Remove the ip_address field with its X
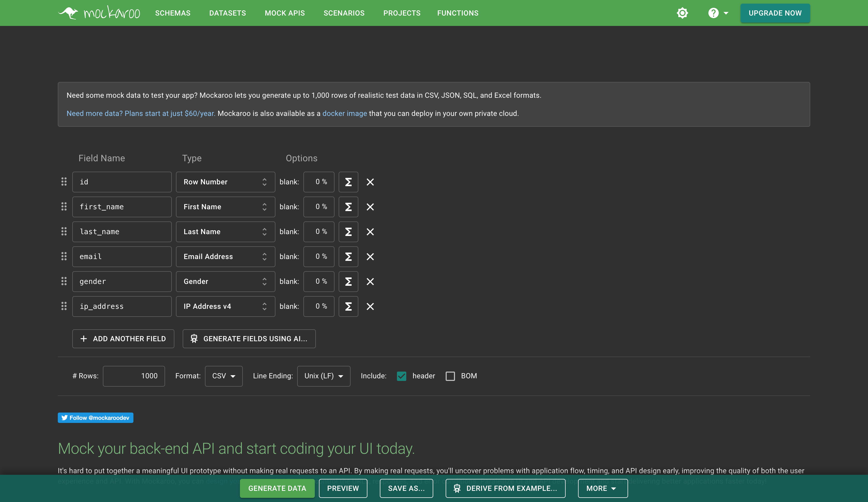Screen dimensions: 868x502 [x=370, y=306]
